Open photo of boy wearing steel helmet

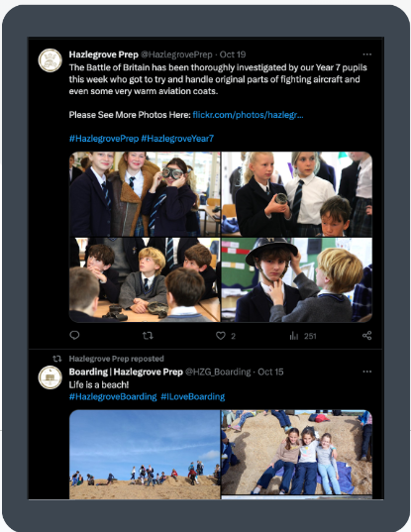297,280
